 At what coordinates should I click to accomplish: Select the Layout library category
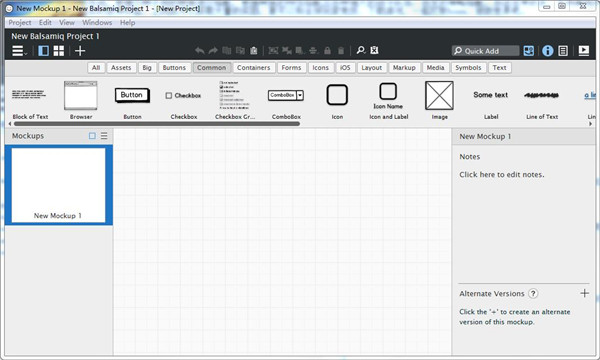(x=372, y=68)
